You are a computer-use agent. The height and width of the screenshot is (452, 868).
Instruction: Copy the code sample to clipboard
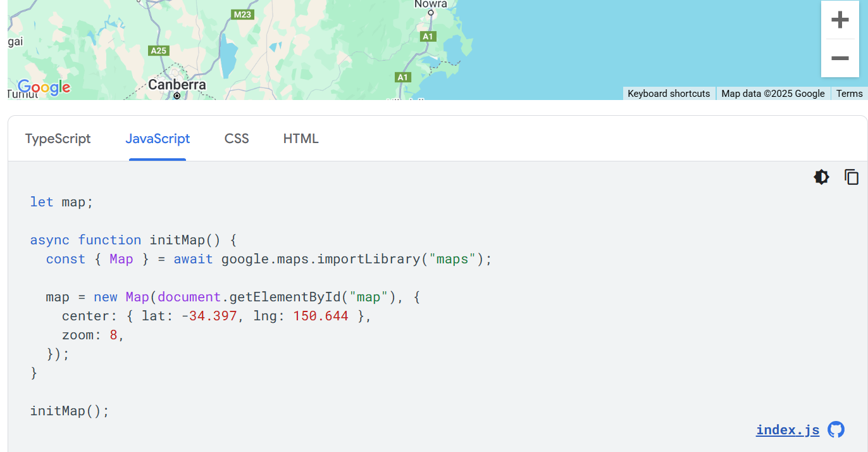coord(852,177)
